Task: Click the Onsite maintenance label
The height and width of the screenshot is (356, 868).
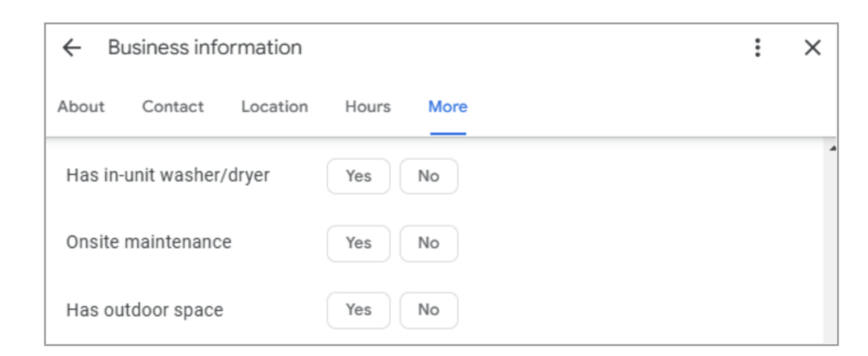Action: click(148, 242)
